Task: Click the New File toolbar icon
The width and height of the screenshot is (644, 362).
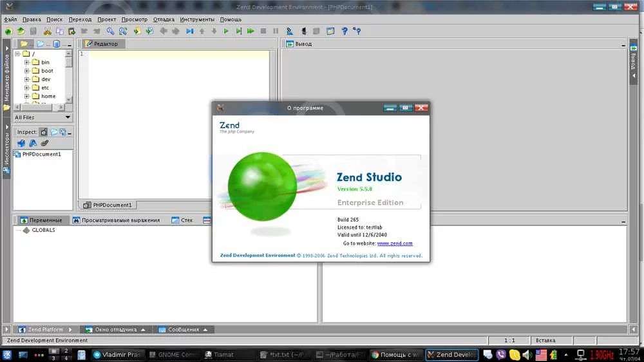Action: pos(8,31)
